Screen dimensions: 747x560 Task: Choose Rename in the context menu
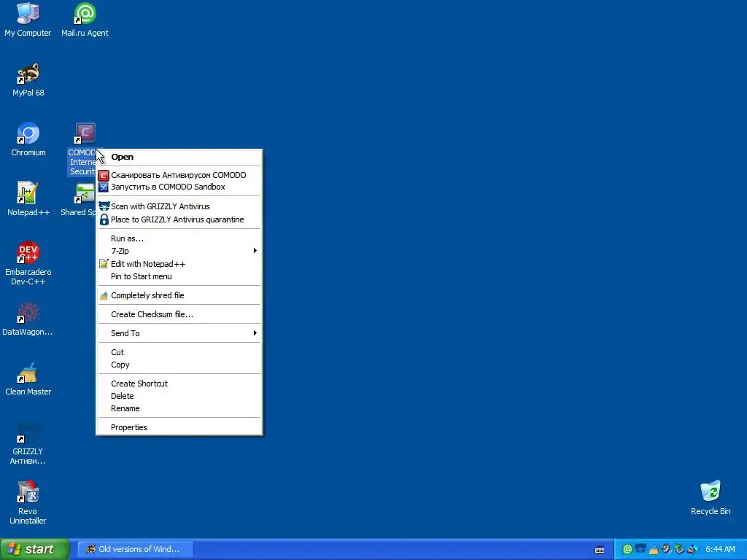pos(179,408)
